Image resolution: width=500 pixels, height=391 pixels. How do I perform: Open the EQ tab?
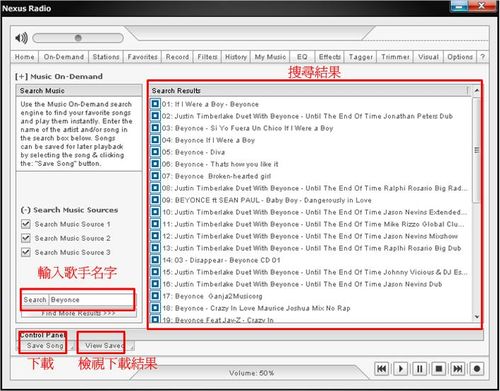point(302,57)
